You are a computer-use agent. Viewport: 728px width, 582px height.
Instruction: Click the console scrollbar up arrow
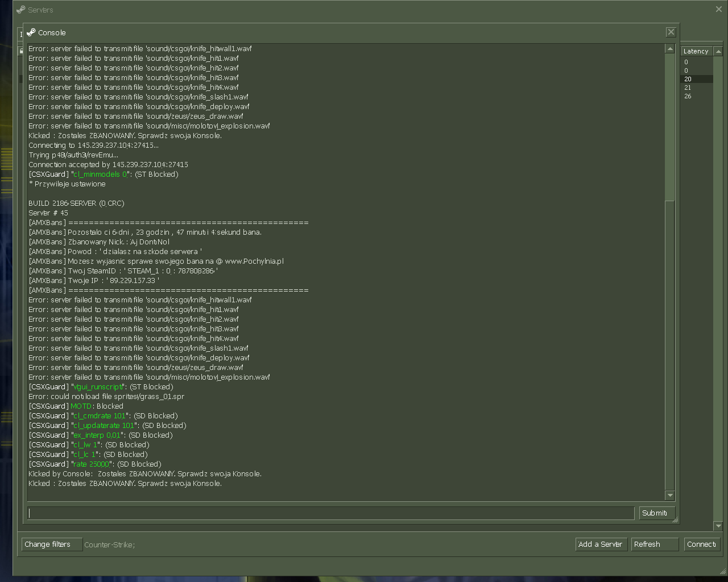[670, 49]
